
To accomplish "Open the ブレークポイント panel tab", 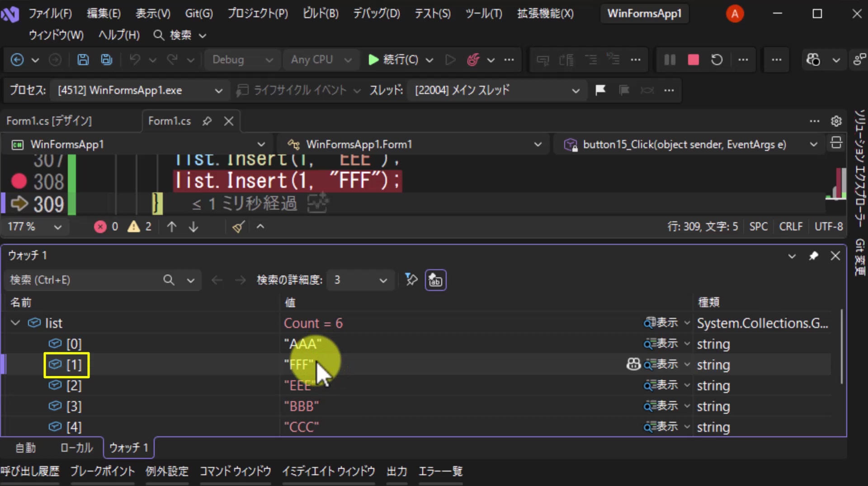I will point(102,472).
